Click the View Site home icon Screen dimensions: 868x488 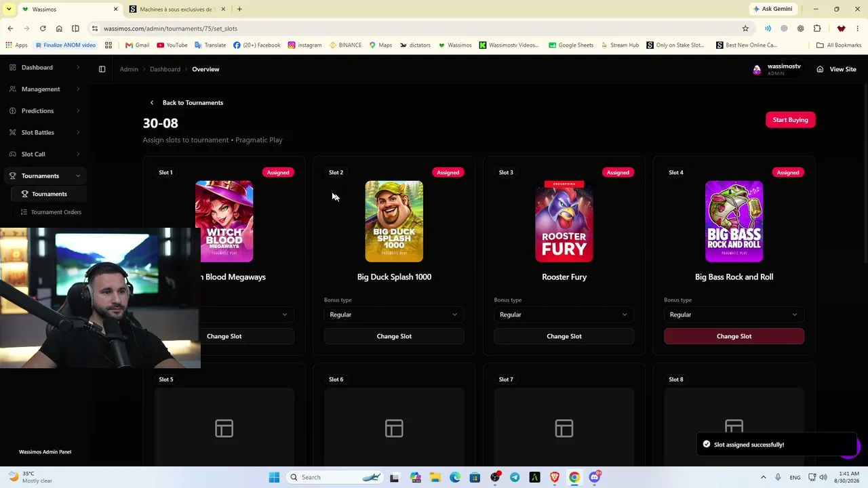click(820, 69)
